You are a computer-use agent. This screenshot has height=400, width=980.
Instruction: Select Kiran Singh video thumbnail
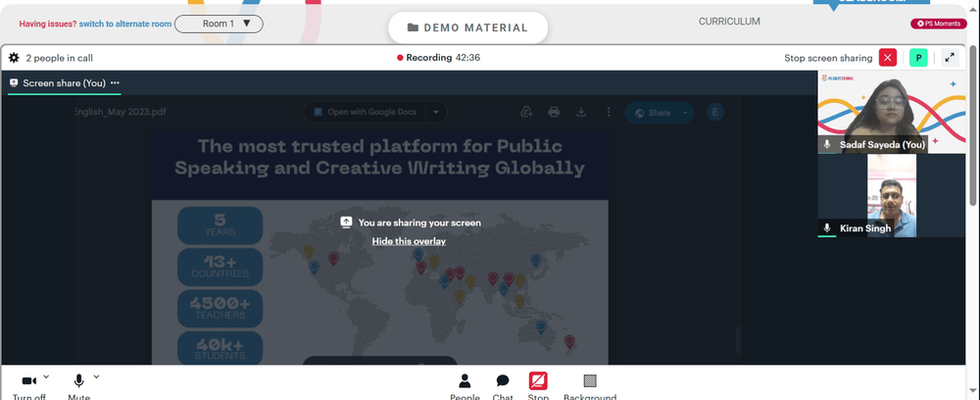(x=892, y=196)
